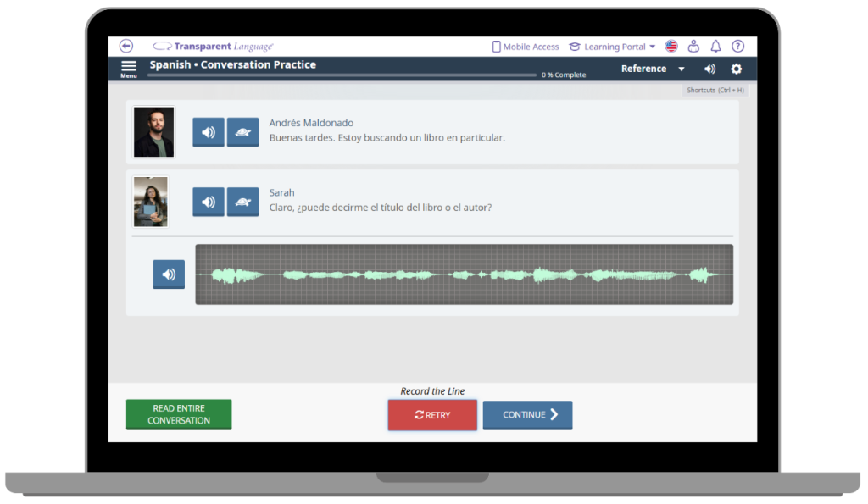
Task: Click the Mobile Access menu item
Action: click(x=526, y=47)
